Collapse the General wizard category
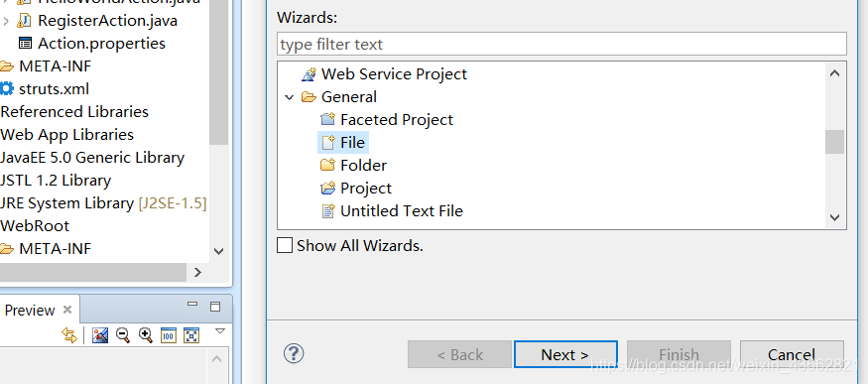Image resolution: width=868 pixels, height=384 pixels. pos(289,97)
